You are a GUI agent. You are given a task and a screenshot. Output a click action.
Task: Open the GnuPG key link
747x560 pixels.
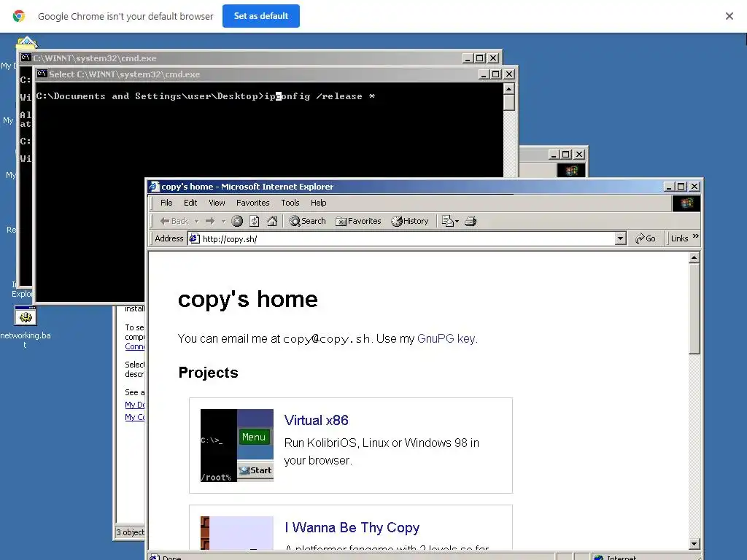pyautogui.click(x=446, y=338)
